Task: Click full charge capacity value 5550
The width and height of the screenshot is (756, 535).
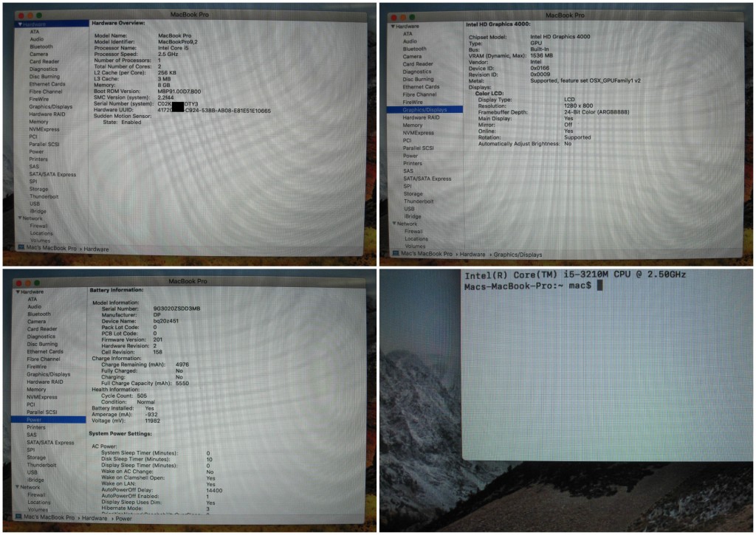Action: [x=182, y=384]
